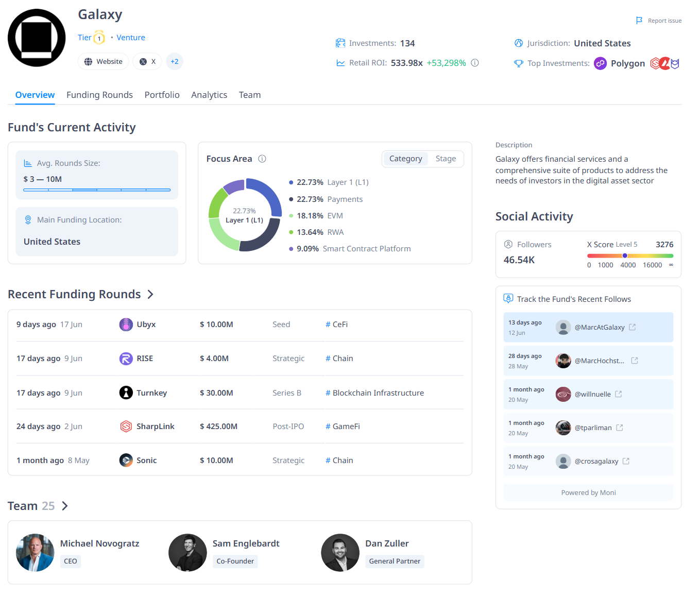Image resolution: width=700 pixels, height=597 pixels.
Task: Select the Category toggle in Focus Area
Action: point(405,159)
